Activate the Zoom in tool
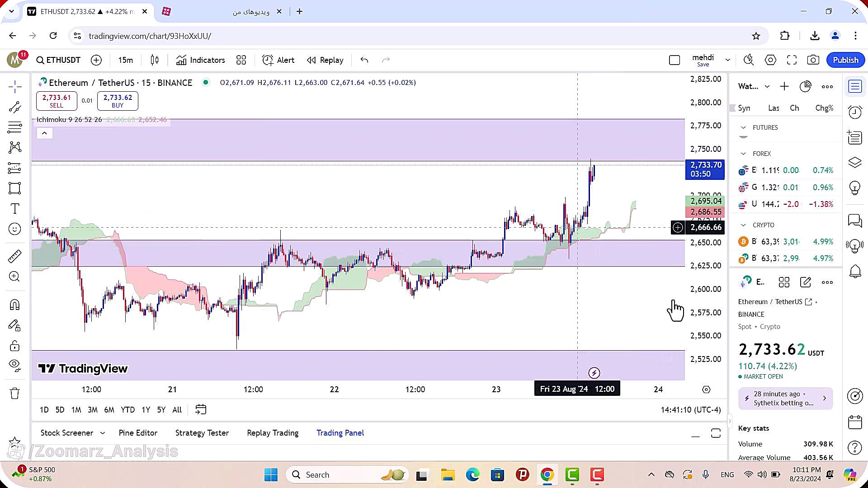The width and height of the screenshot is (868, 488). pos(14,277)
